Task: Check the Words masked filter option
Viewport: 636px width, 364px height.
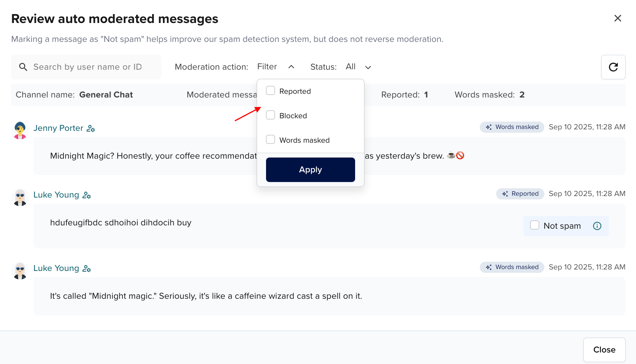Action: pos(271,139)
